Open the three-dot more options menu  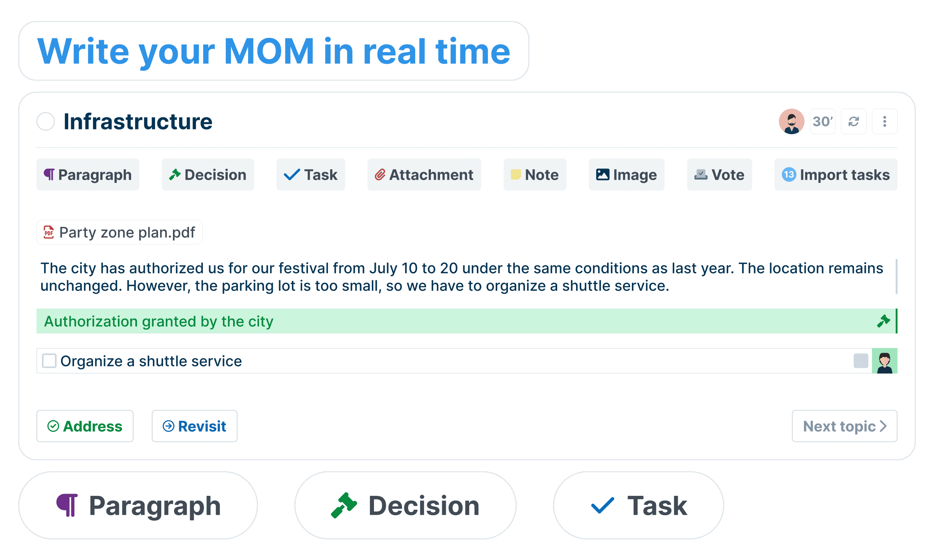884,121
